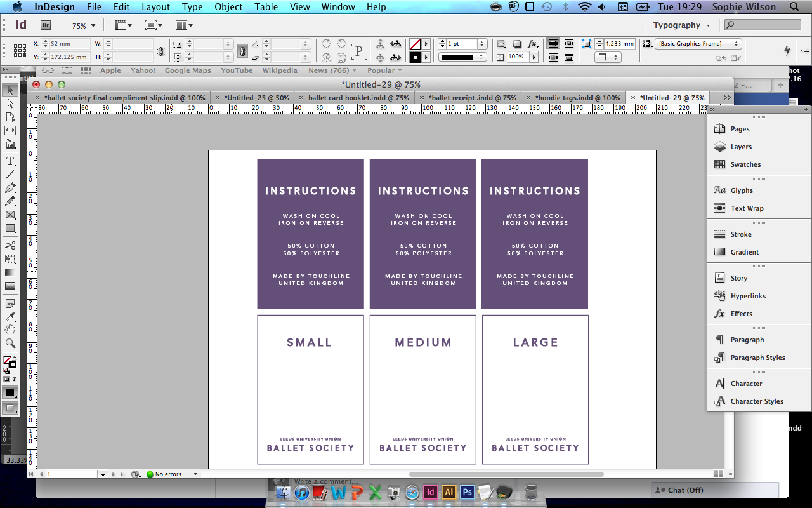Select the Hand tool

(x=10, y=330)
